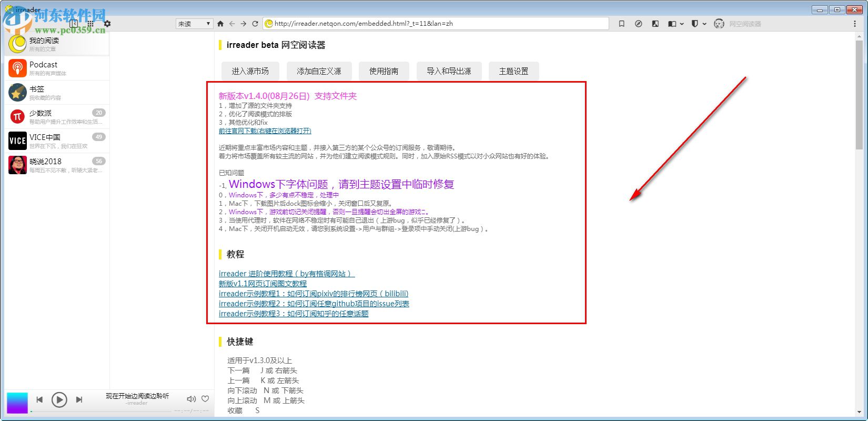The image size is (868, 421).
Task: Open the 使用指南 button
Action: pos(384,71)
